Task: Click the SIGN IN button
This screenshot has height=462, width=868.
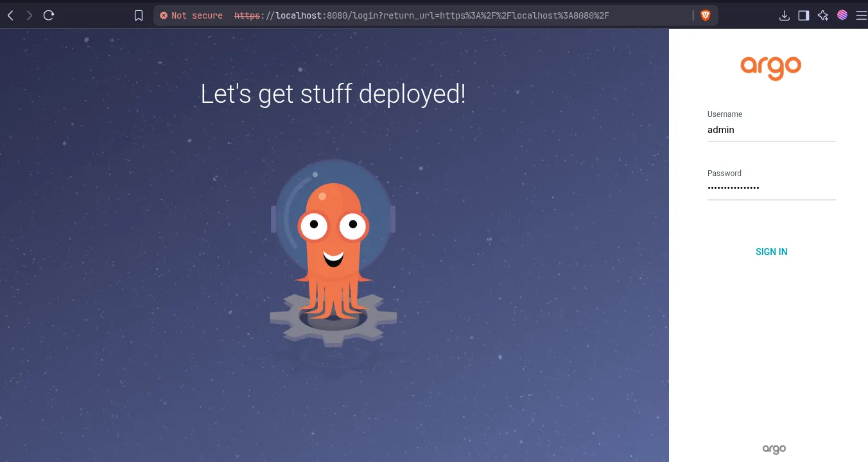Action: pyautogui.click(x=772, y=252)
